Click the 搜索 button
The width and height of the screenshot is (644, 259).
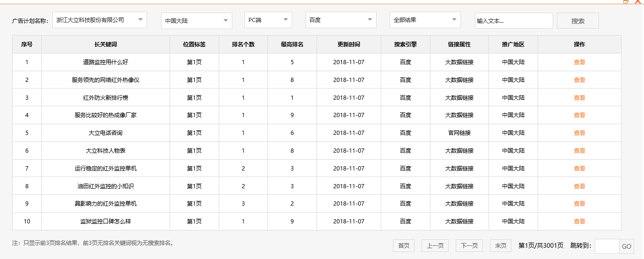[578, 21]
